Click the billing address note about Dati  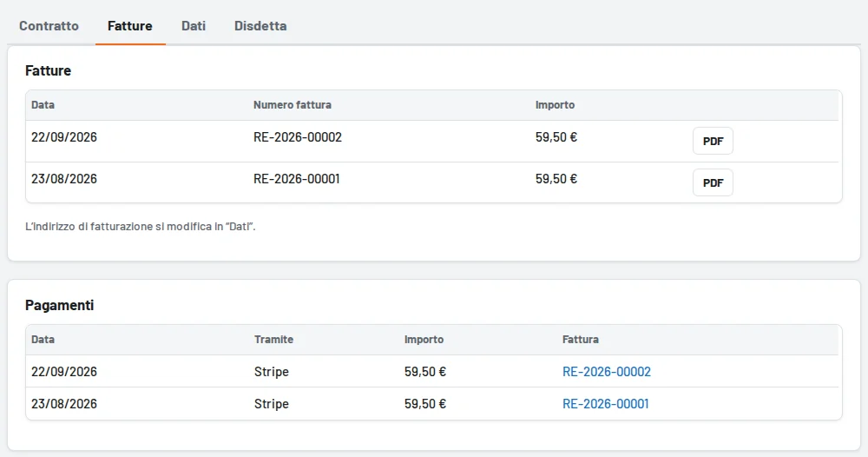(x=141, y=227)
